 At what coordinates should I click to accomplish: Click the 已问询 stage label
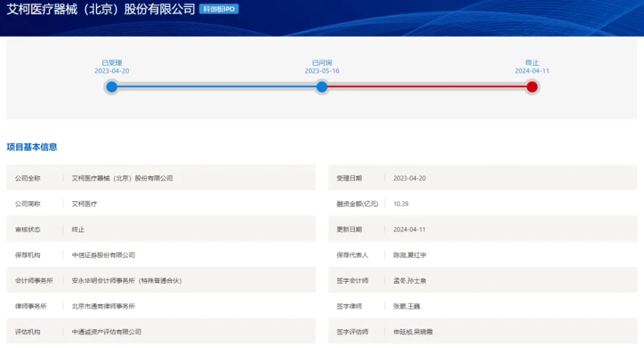tap(322, 63)
